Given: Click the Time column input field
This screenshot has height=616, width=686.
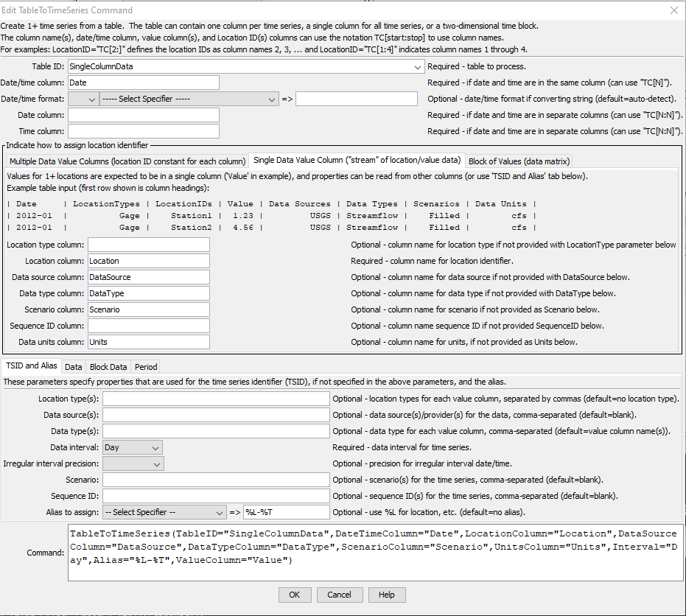Looking at the screenshot, I should pos(144,131).
